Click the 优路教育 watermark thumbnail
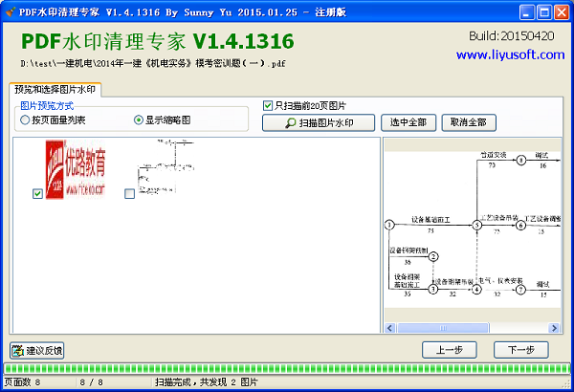The image size is (574, 392). tap(76, 163)
